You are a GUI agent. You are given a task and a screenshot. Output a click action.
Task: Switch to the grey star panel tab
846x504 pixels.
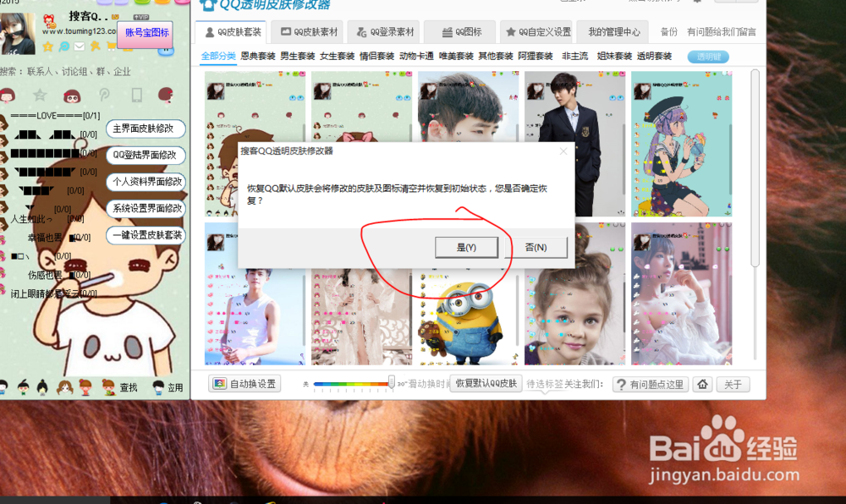pyautogui.click(x=40, y=96)
